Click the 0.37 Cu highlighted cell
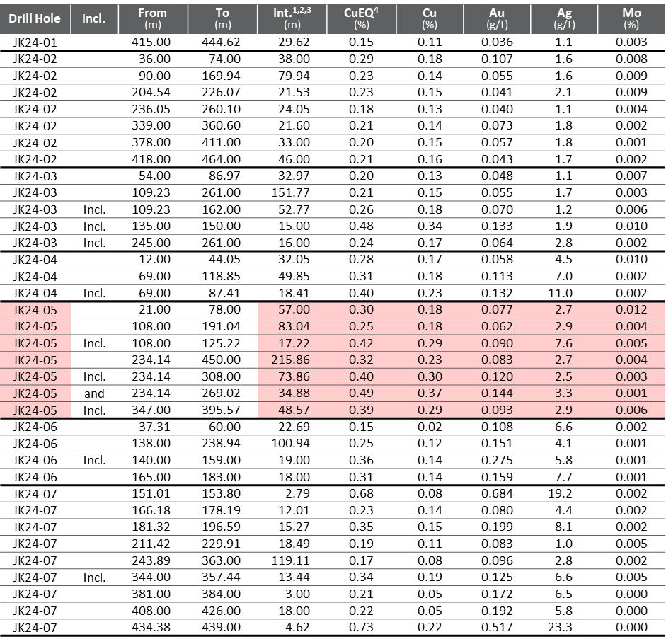This screenshot has height=644, width=666. pos(430,393)
